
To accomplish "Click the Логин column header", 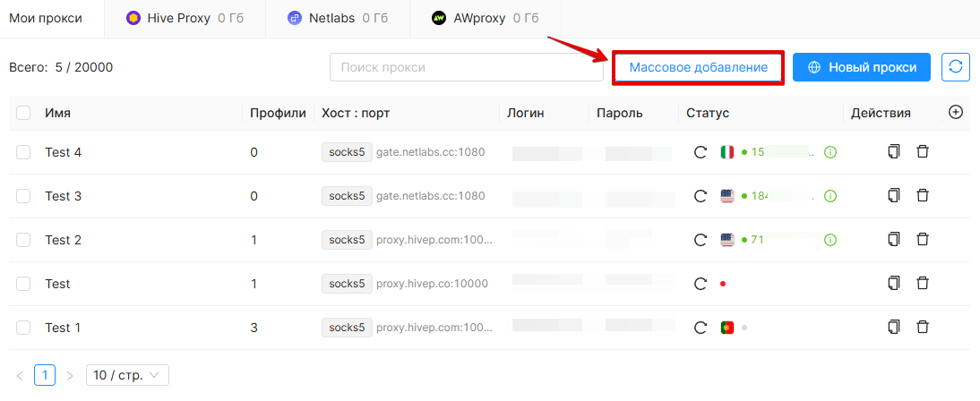I will click(x=526, y=113).
